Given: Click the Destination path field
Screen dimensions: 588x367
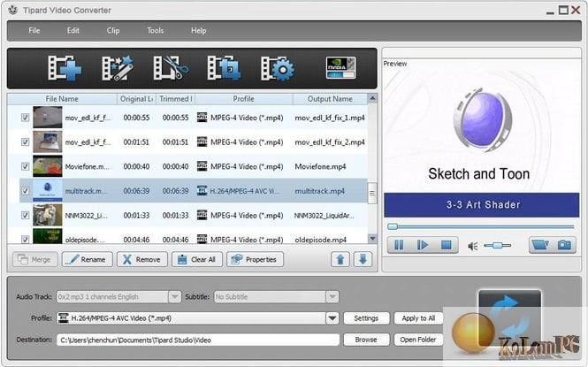Looking at the screenshot, I should [198, 340].
